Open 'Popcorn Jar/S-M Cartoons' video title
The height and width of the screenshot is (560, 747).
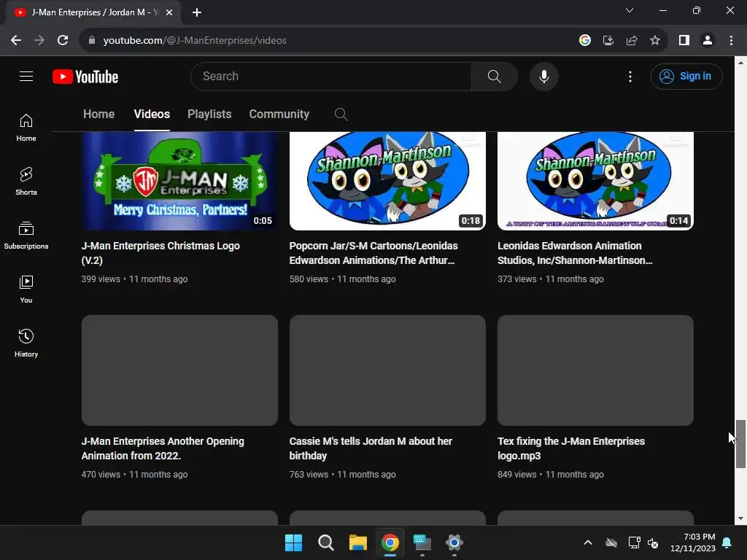373,253
